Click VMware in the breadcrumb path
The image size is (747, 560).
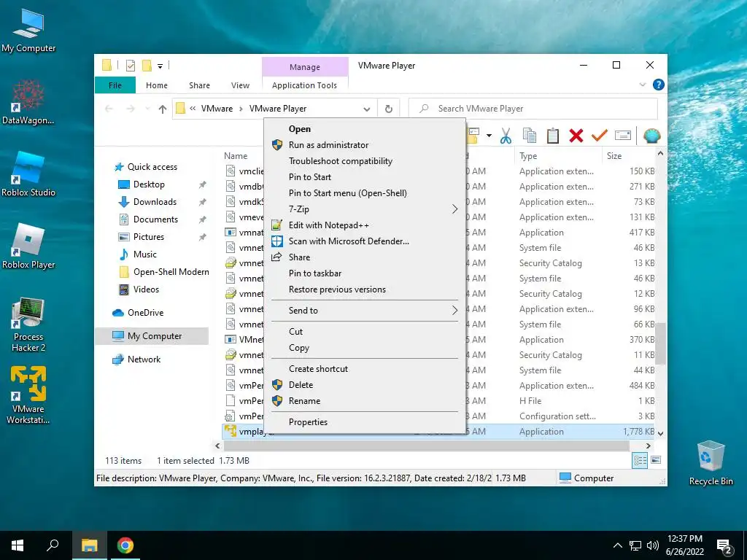click(x=217, y=109)
